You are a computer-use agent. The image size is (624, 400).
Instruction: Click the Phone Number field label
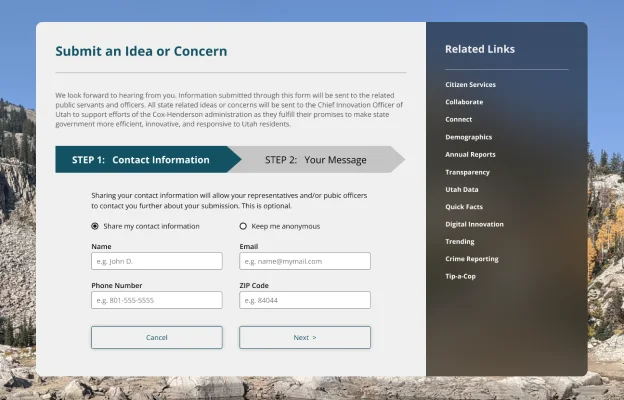(117, 285)
